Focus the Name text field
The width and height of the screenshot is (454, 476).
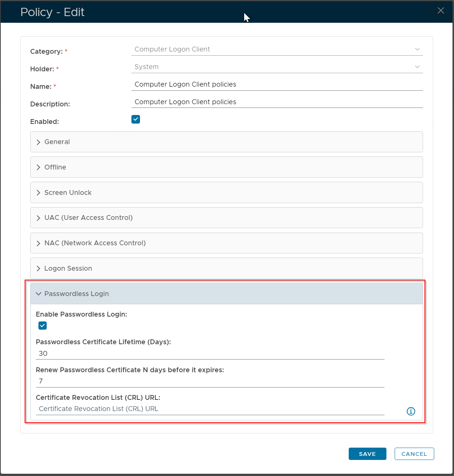277,84
